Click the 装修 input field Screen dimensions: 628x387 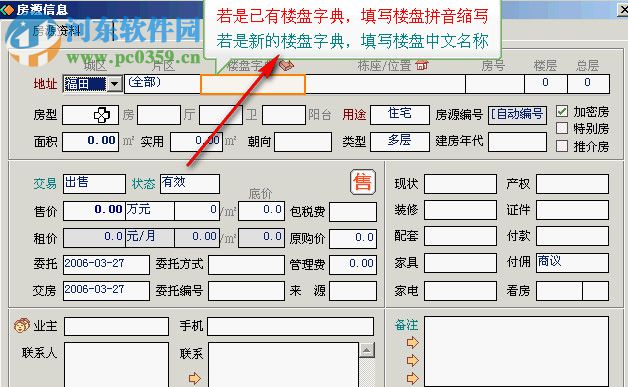tap(461, 210)
